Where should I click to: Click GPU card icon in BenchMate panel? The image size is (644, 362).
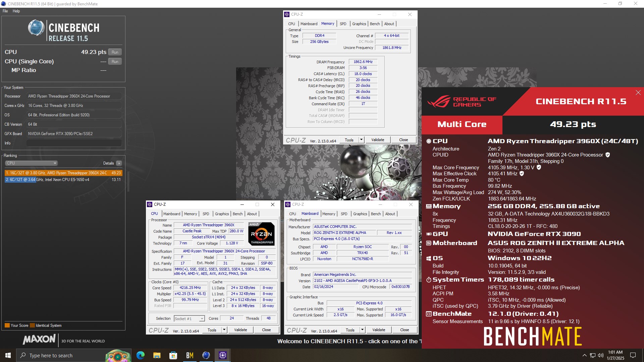tap(429, 234)
